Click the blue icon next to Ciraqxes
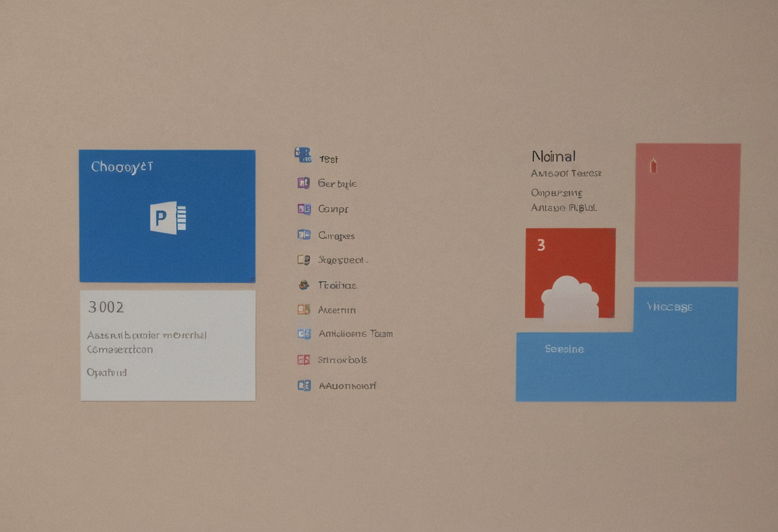The image size is (778, 532). coord(304,235)
